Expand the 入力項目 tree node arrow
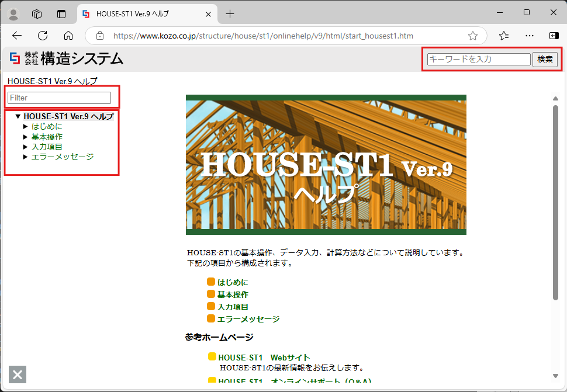Screen dimensions: 567x392 pos(25,147)
